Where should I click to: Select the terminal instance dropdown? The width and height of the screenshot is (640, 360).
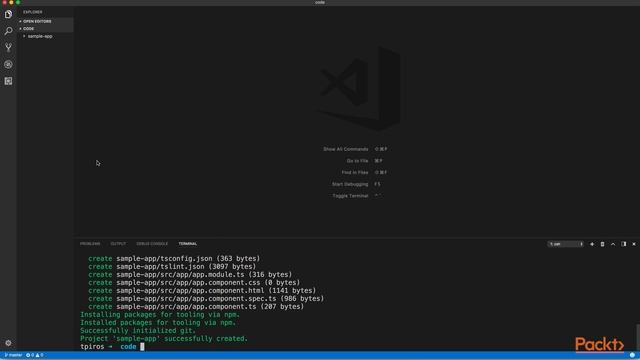pyautogui.click(x=566, y=244)
